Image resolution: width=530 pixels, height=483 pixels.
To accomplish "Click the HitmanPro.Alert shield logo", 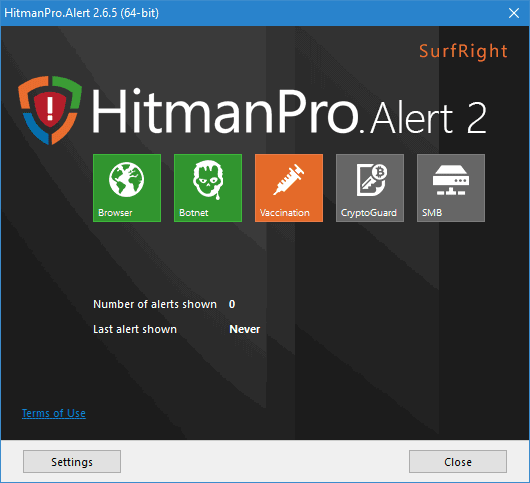I will (50, 110).
